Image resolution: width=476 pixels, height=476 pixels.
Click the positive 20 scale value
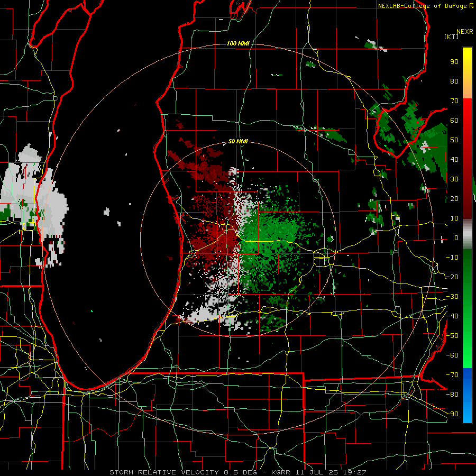pos(454,198)
